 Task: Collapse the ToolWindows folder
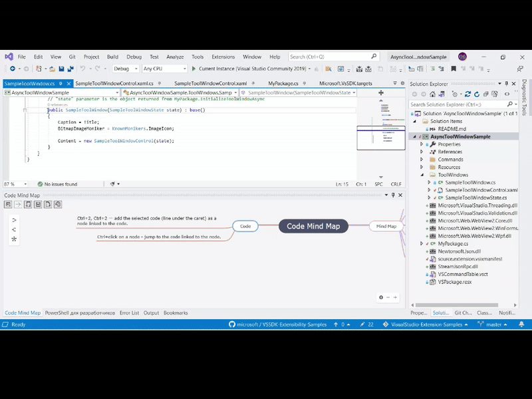pos(422,175)
